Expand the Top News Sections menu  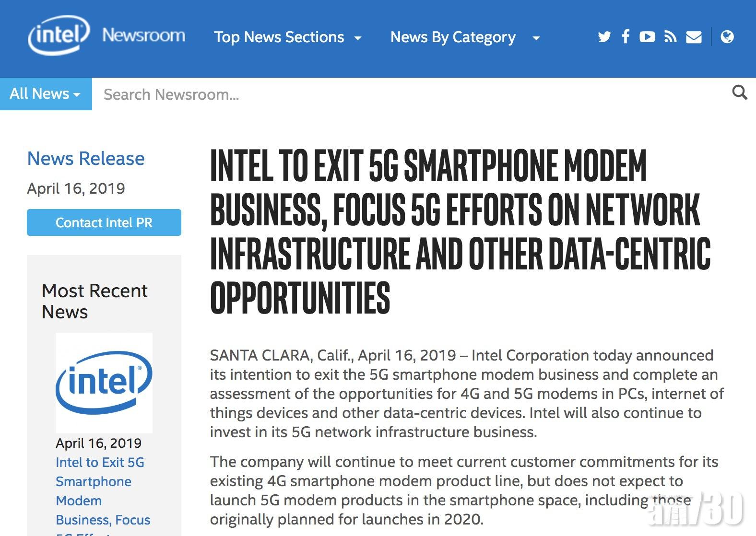287,37
